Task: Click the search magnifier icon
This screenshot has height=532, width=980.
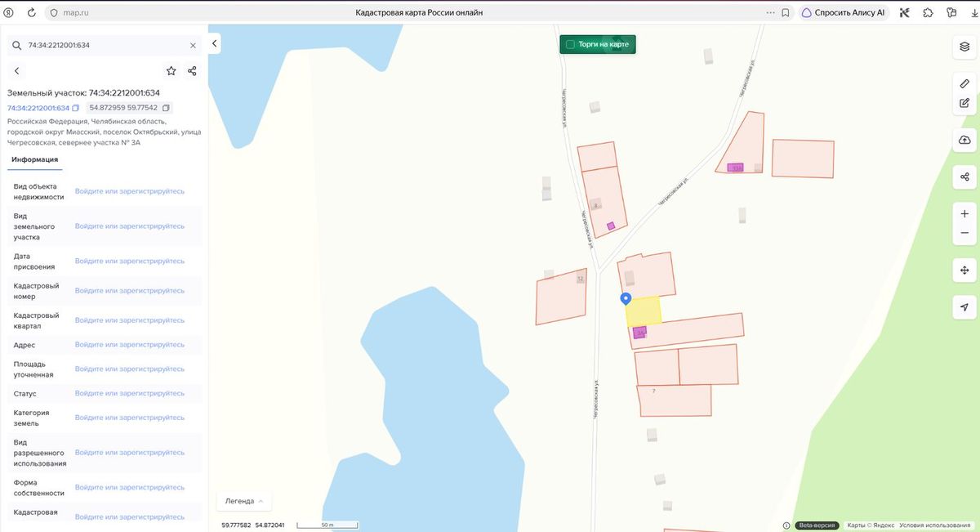Action: pyautogui.click(x=16, y=46)
